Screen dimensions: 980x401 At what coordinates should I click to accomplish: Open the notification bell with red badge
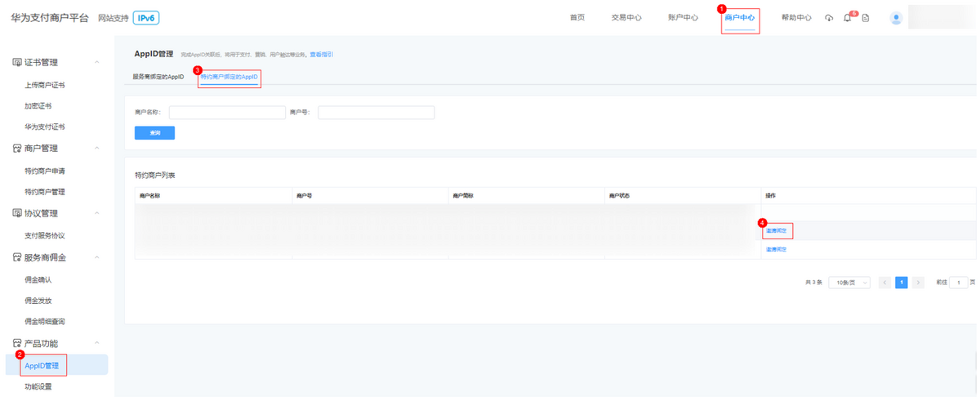pyautogui.click(x=848, y=18)
